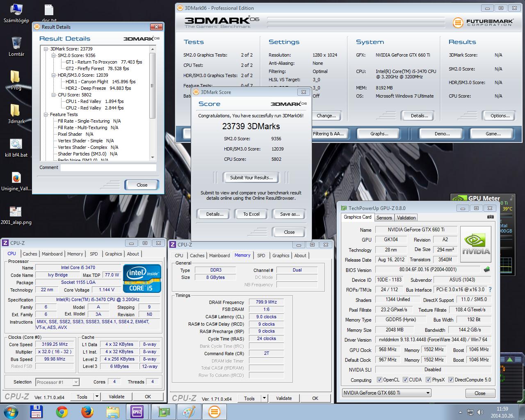The image size is (525, 420).
Task: Switch to CPU-Z taskbar icon
Action: (137, 412)
